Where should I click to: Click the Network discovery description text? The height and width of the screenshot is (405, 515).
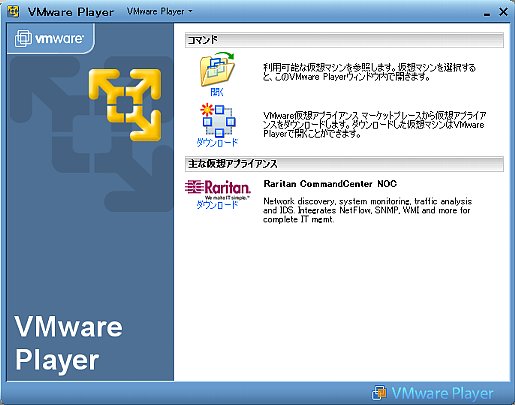pos(367,210)
